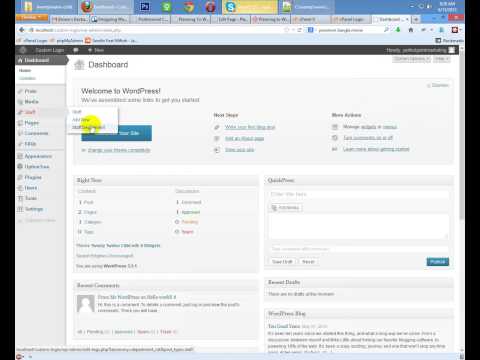Dismiss the Welcome to WordPress panel
This screenshot has width=480, height=360.
pos(438,85)
